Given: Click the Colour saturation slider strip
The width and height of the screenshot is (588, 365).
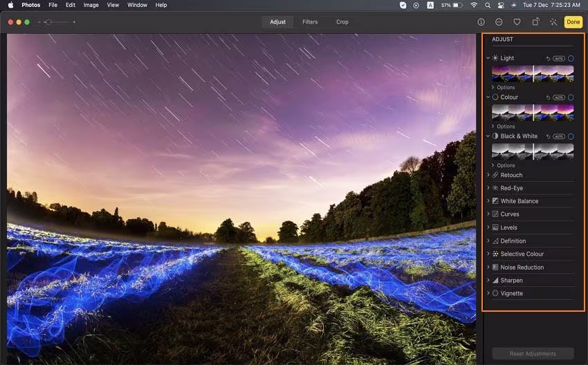Looking at the screenshot, I should tap(533, 113).
